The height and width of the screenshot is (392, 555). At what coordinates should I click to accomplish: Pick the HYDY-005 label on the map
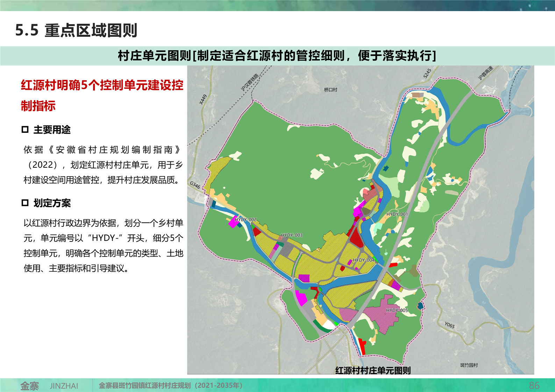397,310
